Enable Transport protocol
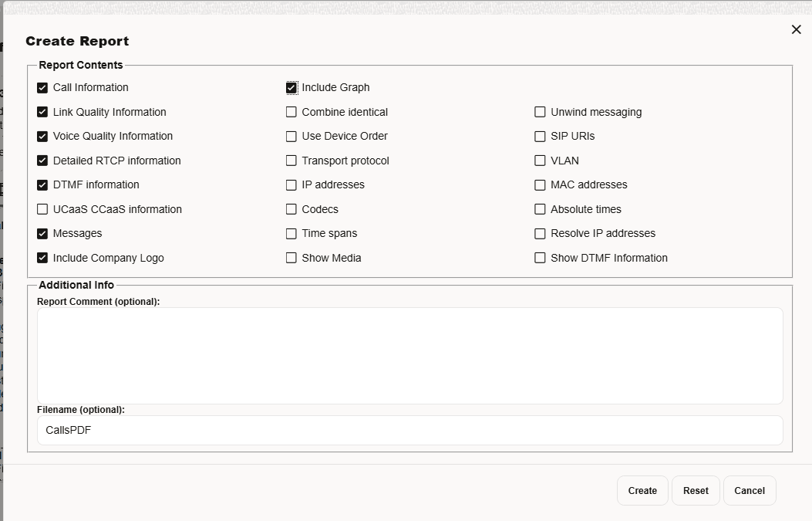Viewport: 812px width, 521px height. click(x=291, y=161)
